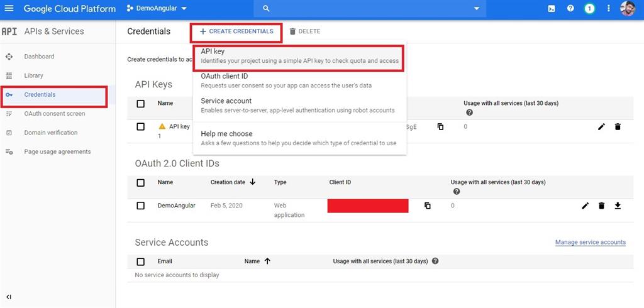Open Page usage agreements
The image size is (644, 308).
coord(57,151)
